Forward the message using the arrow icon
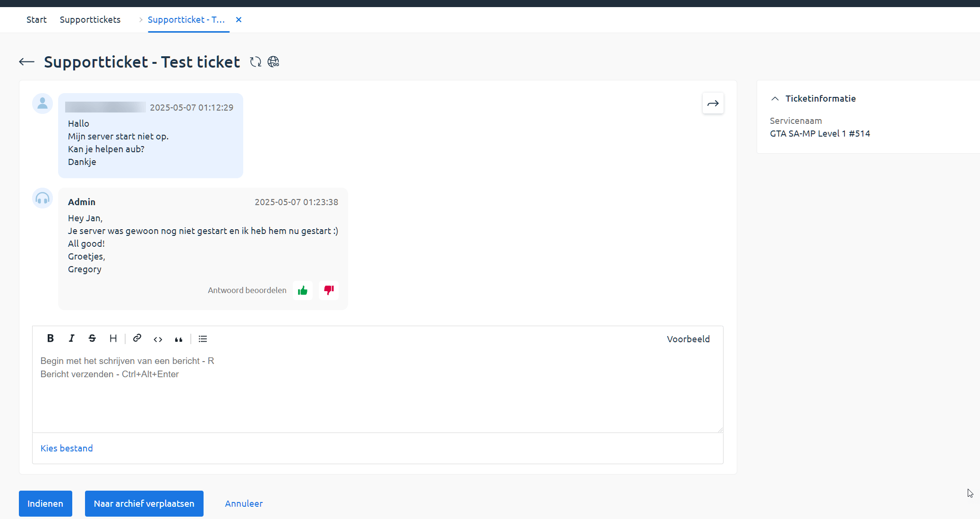This screenshot has height=519, width=980. click(x=713, y=103)
